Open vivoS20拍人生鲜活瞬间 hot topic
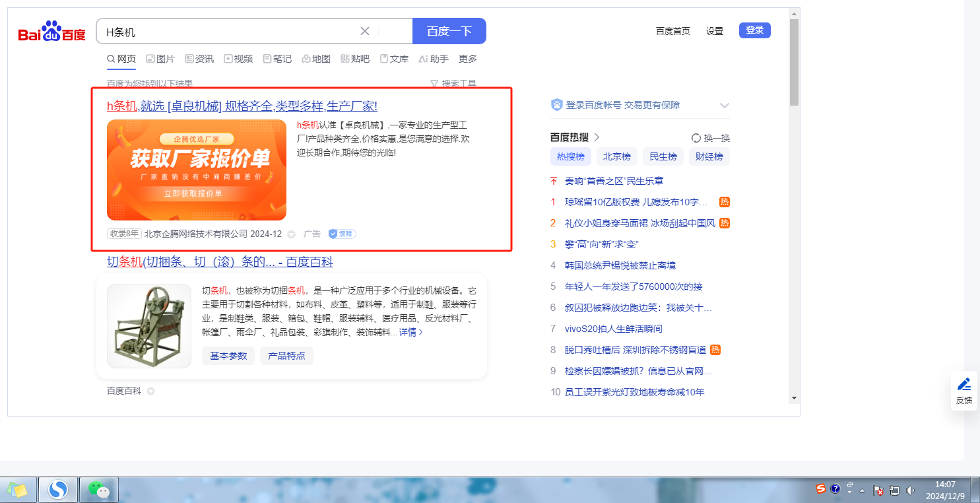Image resolution: width=980 pixels, height=503 pixels. pos(614,329)
